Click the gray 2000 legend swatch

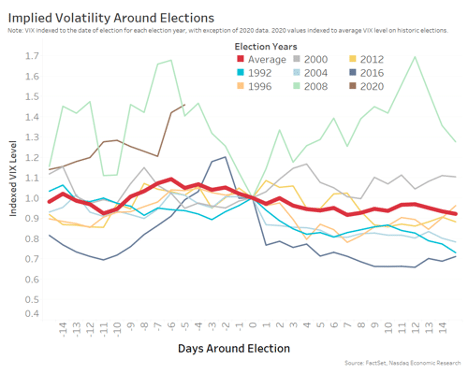coord(296,59)
